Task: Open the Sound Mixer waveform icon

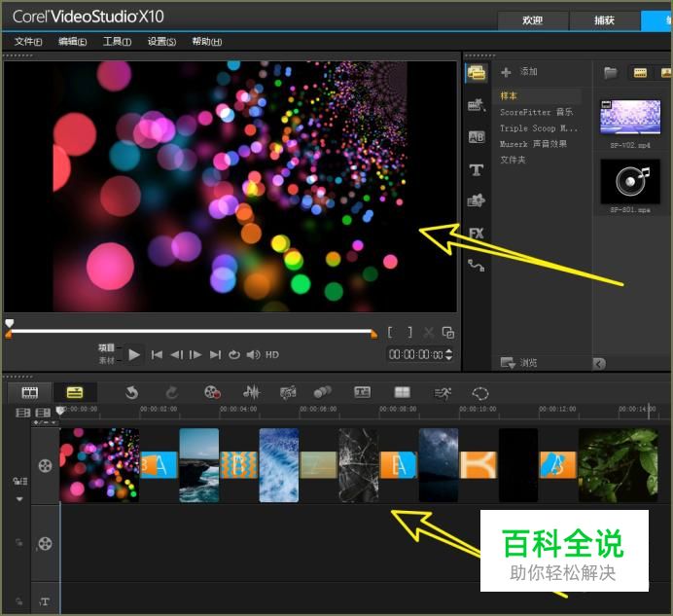Action: pos(251,392)
